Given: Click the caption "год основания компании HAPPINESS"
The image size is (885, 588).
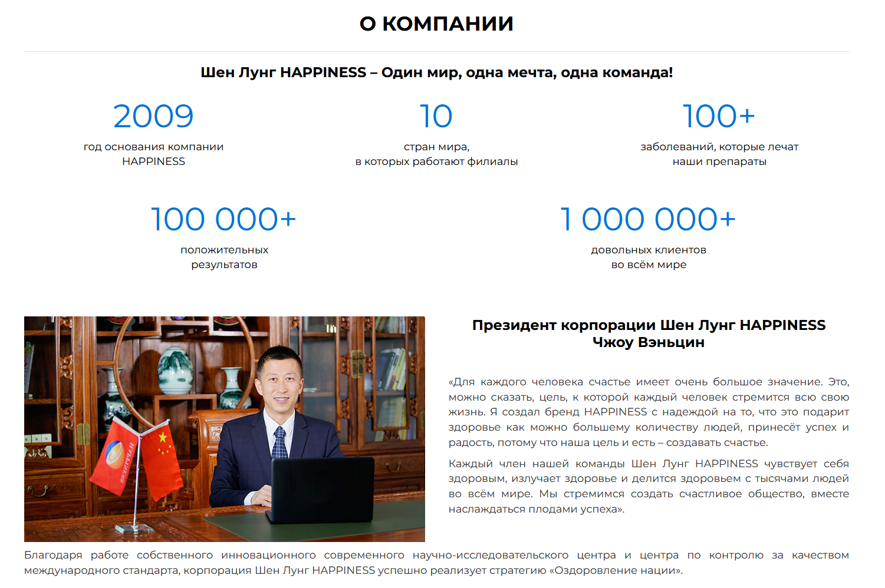Looking at the screenshot, I should pyautogui.click(x=153, y=154).
